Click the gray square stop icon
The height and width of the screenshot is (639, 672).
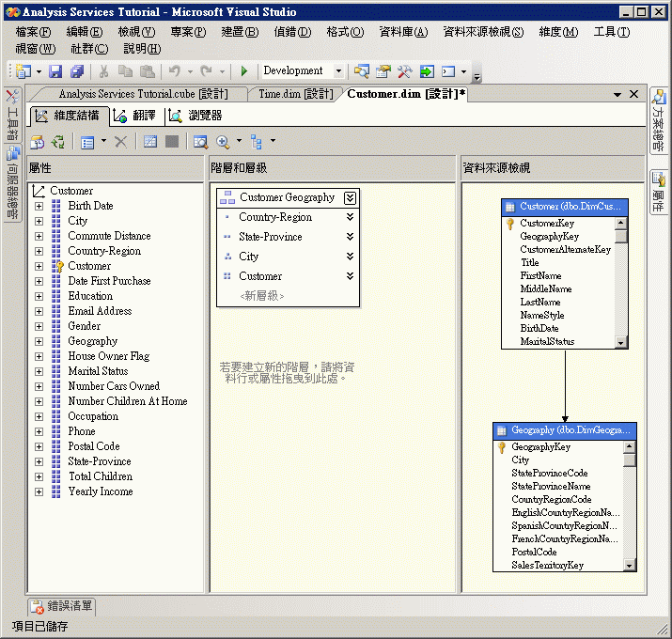(x=172, y=142)
